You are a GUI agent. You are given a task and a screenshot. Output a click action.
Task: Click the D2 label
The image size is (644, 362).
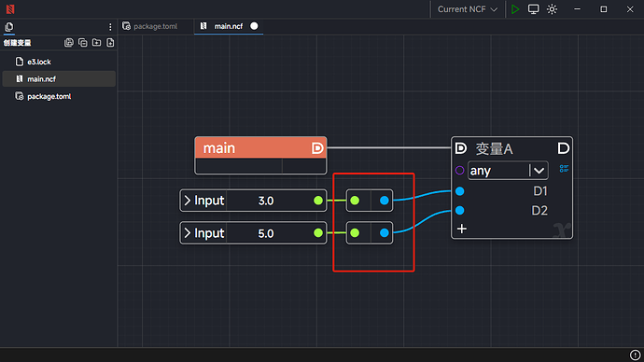(539, 211)
